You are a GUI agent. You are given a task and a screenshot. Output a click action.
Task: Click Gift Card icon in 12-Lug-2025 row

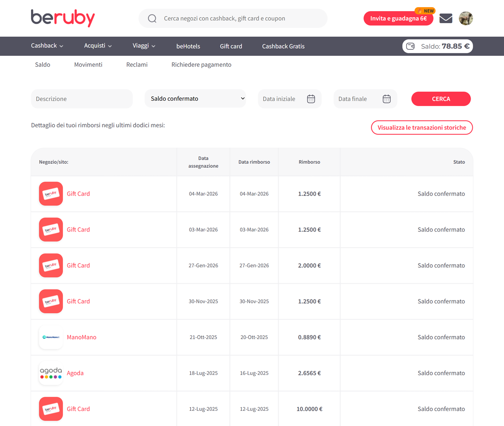tap(51, 409)
